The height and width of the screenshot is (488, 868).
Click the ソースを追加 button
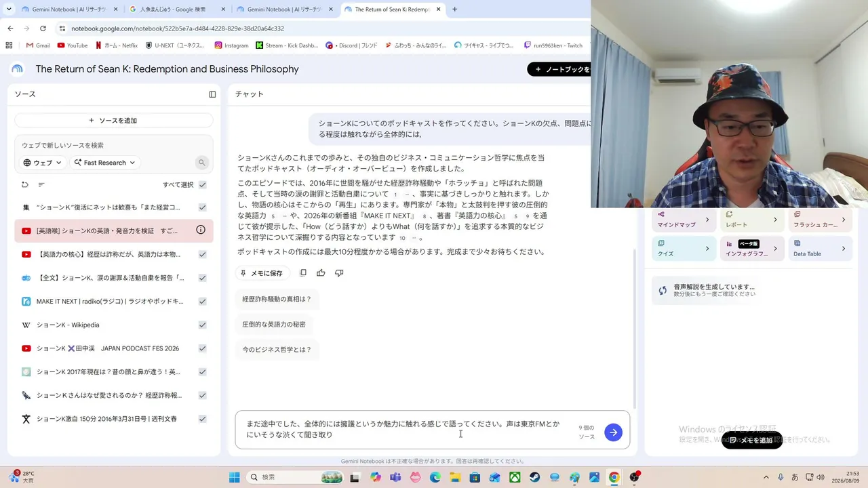click(x=113, y=121)
